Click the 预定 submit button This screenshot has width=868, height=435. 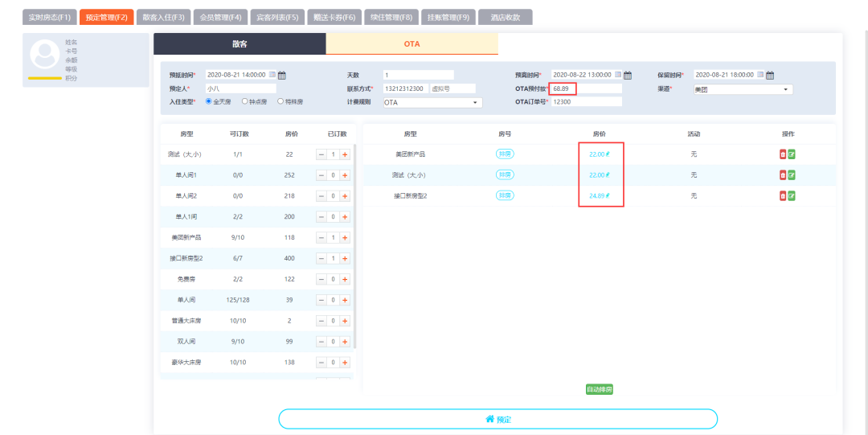coord(497,420)
